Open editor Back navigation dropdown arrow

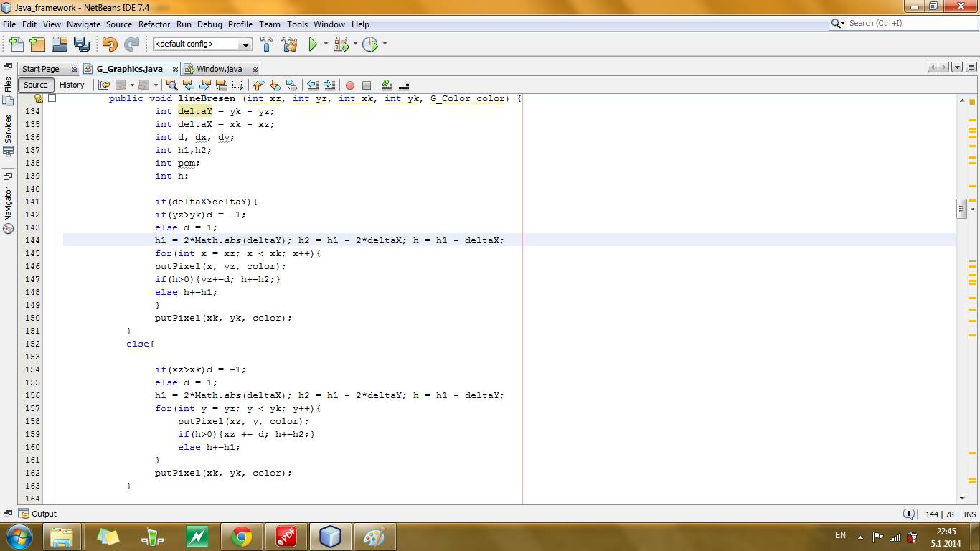coord(132,85)
